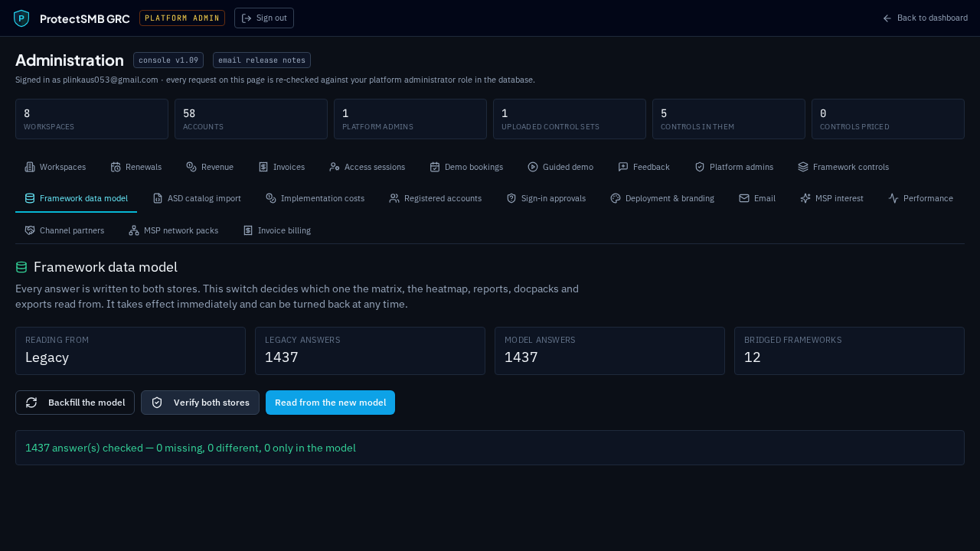
Task: Click the refresh icon in Backfill button
Action: pos(31,403)
